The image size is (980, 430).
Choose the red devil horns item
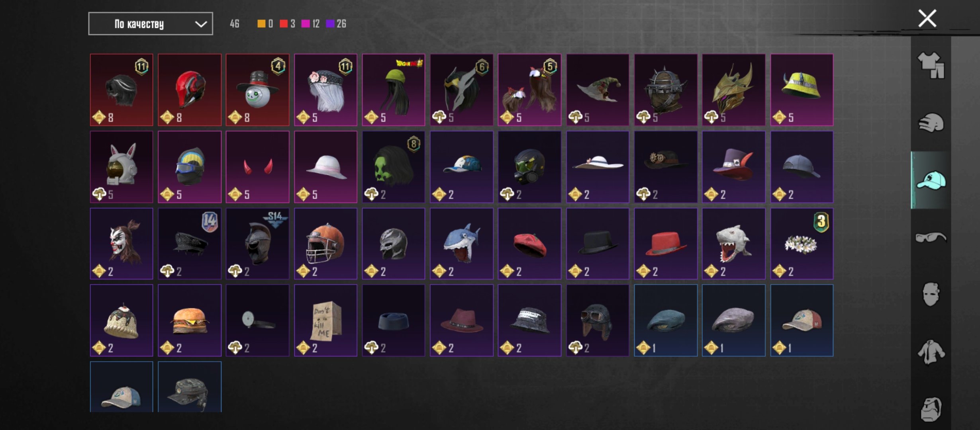257,167
